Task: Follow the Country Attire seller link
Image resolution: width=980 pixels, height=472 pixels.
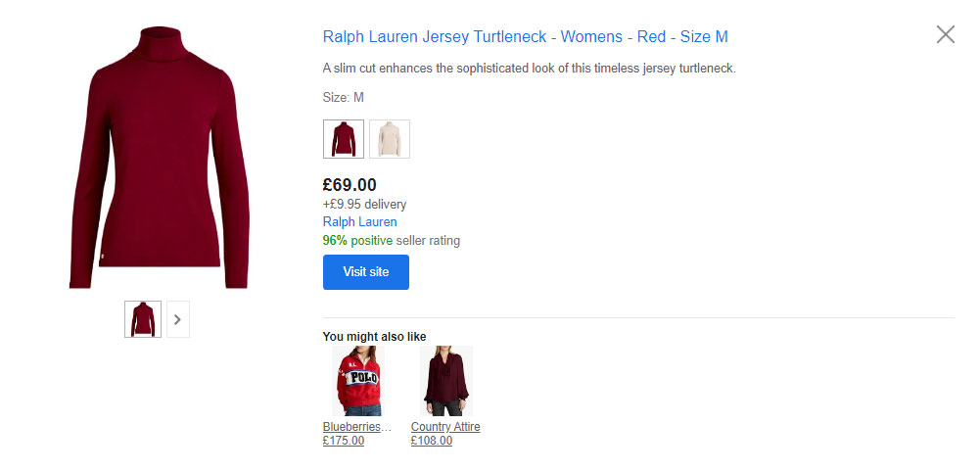Action: pos(445,427)
